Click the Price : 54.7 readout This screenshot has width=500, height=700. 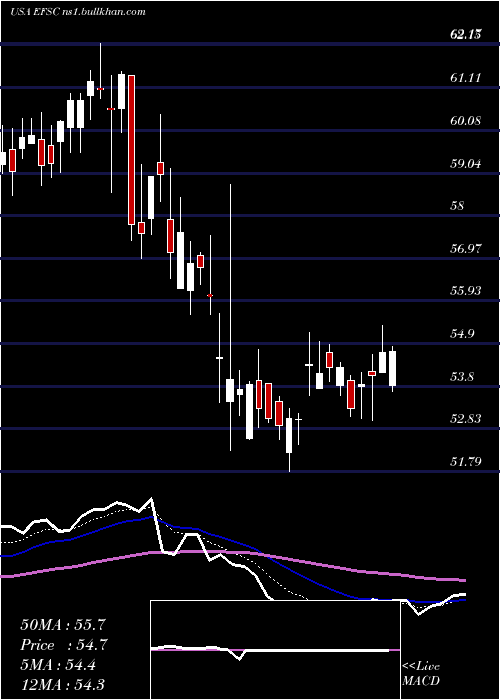pos(64,645)
